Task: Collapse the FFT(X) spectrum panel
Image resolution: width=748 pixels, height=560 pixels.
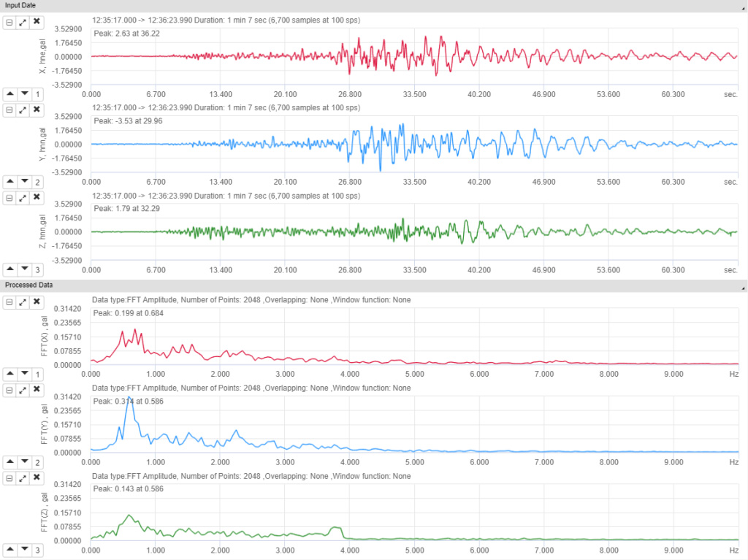Action: [x=10, y=302]
